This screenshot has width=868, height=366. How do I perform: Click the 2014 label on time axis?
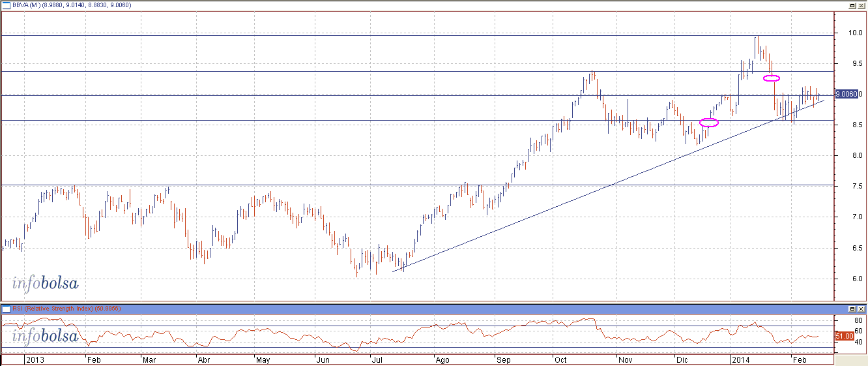[740, 359]
